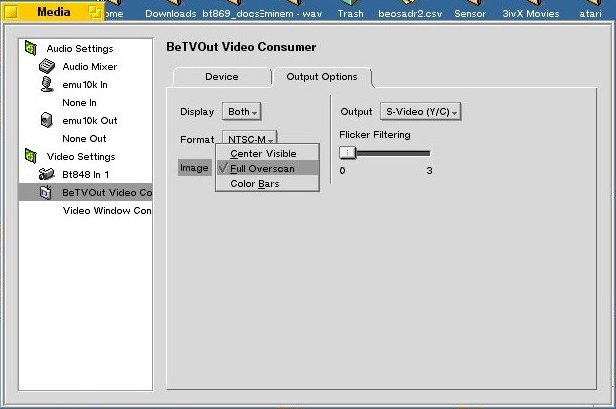Screen dimensions: 616x409
Task: Choose Color Bars image option
Action: click(x=255, y=183)
